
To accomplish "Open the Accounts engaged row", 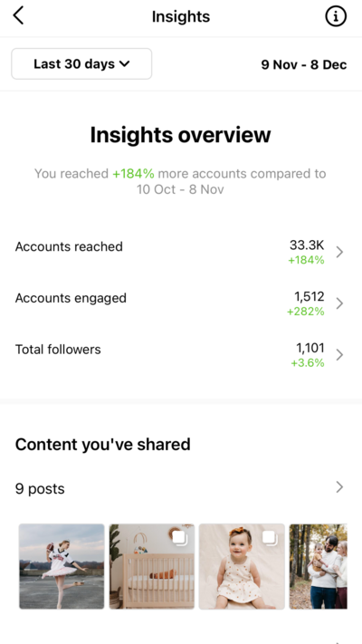I will point(181,303).
